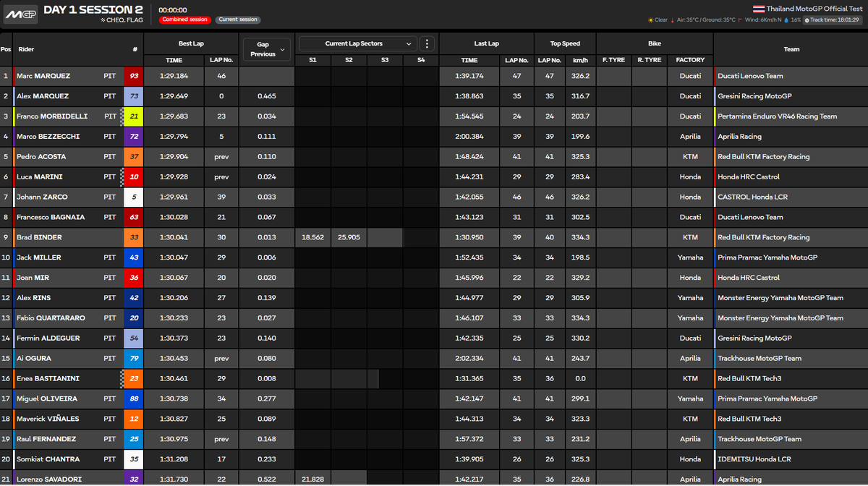This screenshot has height=486, width=868.
Task: Click the S1 sector column header
Action: 312,60
